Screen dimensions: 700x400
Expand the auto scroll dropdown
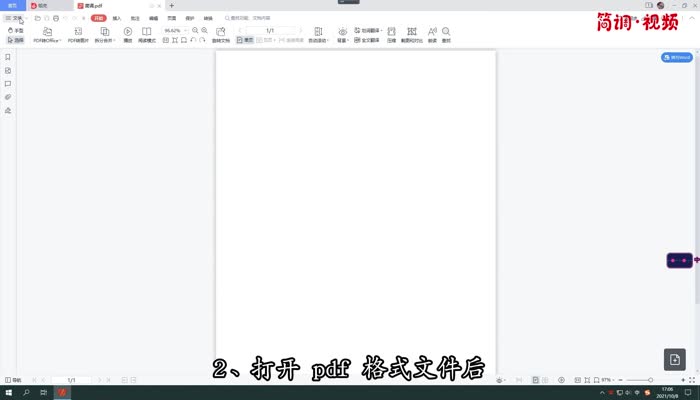[x=318, y=35]
